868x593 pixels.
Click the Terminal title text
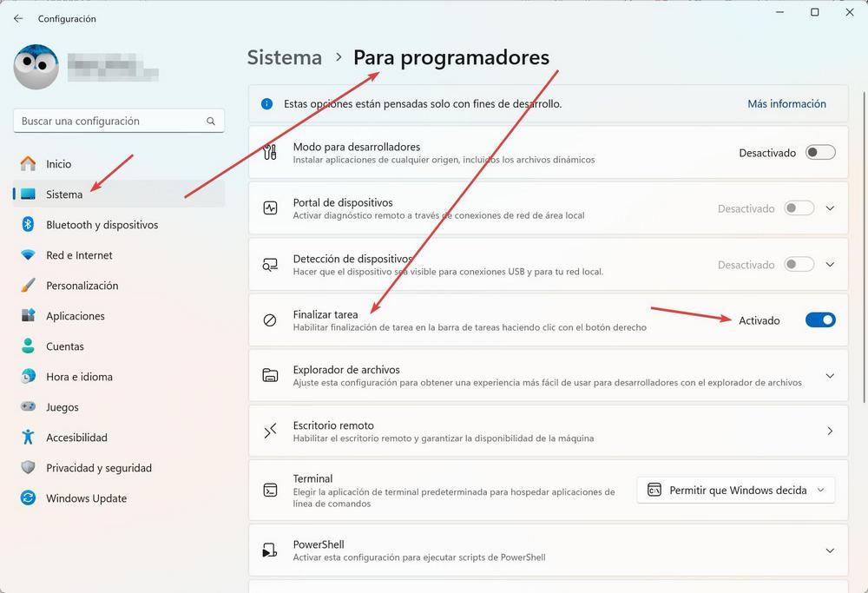(x=312, y=478)
